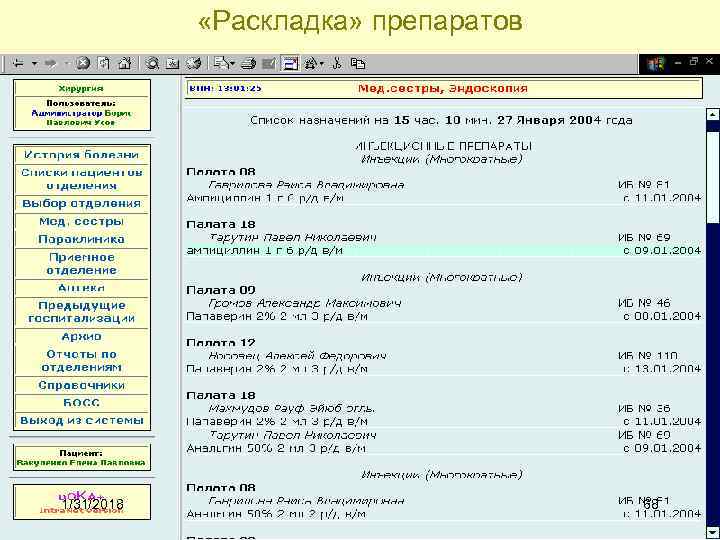Select Тарутин Павел Николаевич above the ампициллин row

tap(293, 237)
